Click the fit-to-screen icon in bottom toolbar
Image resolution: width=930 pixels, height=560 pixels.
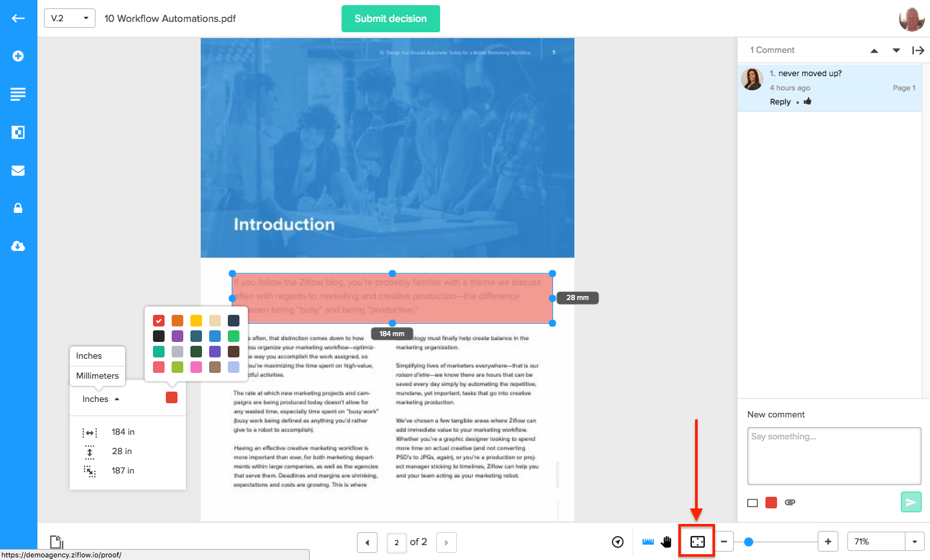(x=697, y=542)
